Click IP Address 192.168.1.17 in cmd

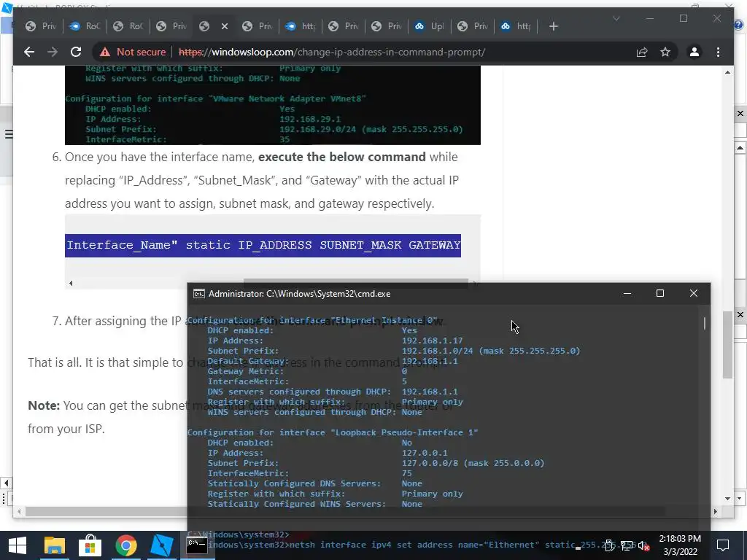point(432,341)
